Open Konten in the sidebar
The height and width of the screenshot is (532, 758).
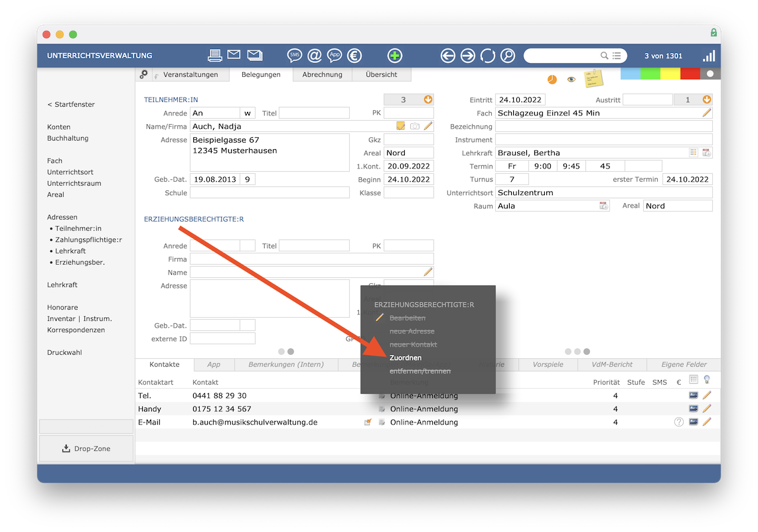pos(58,127)
